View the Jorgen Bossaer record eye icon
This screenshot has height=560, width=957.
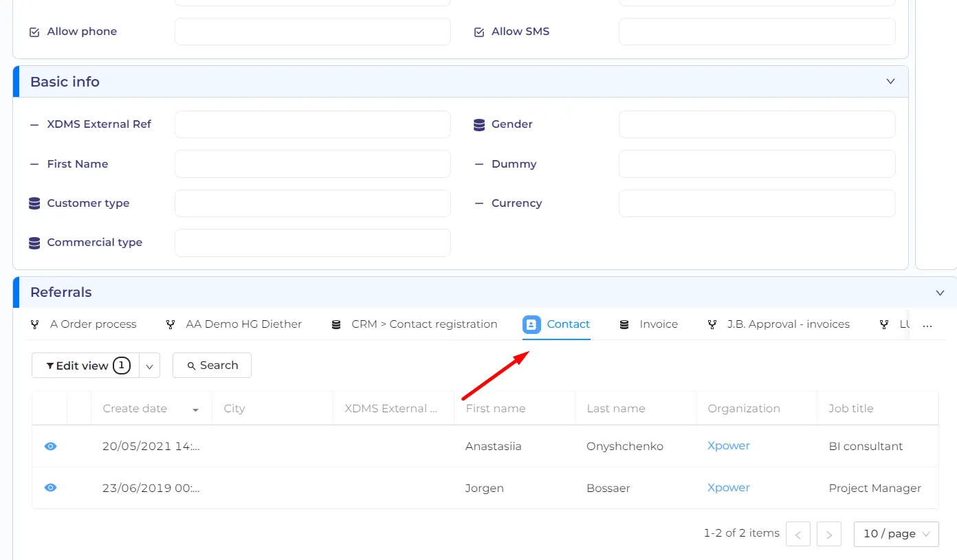[x=50, y=488]
